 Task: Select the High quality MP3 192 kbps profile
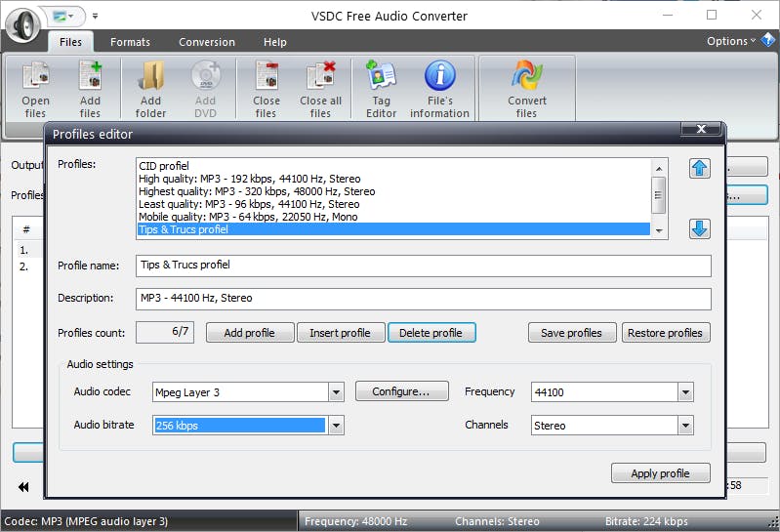click(393, 179)
